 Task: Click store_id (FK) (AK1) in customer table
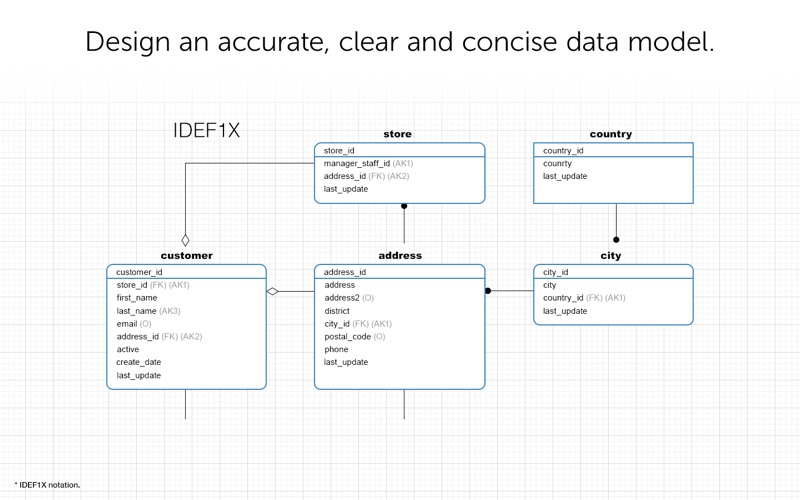click(153, 285)
